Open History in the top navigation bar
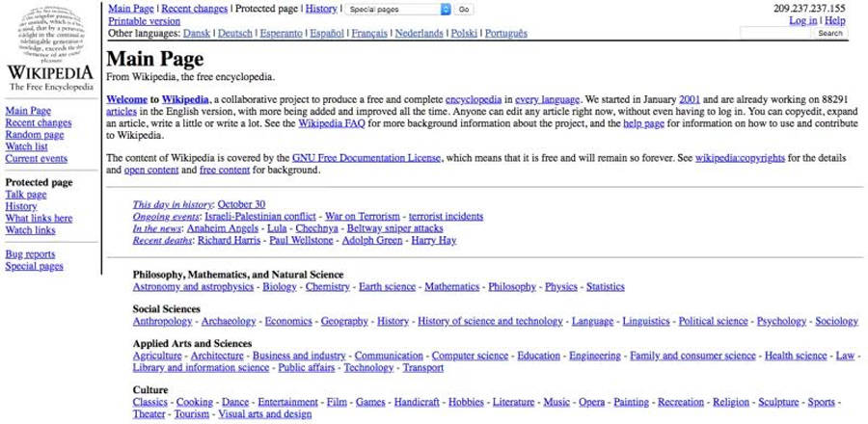868x424 pixels. pyautogui.click(x=321, y=9)
